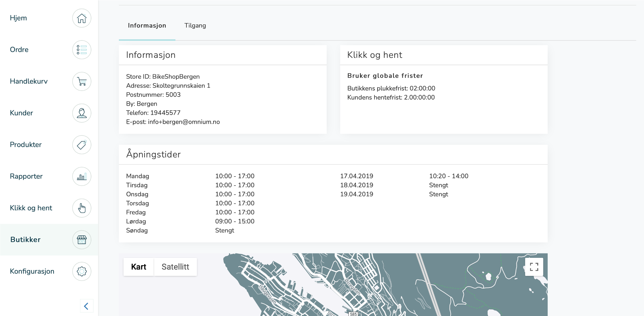Click the By: Bergen line
The image size is (644, 316).
(x=142, y=104)
